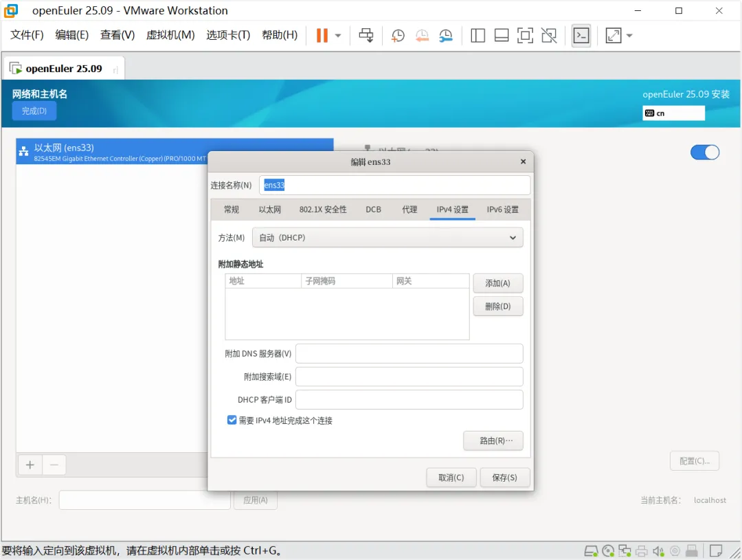The image size is (742, 560).
Task: Open the 帮助(H) menu
Action: pos(280,35)
